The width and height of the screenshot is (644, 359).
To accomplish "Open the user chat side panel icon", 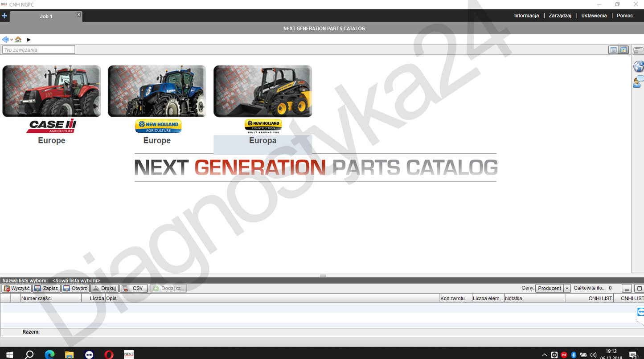I will coord(639,82).
